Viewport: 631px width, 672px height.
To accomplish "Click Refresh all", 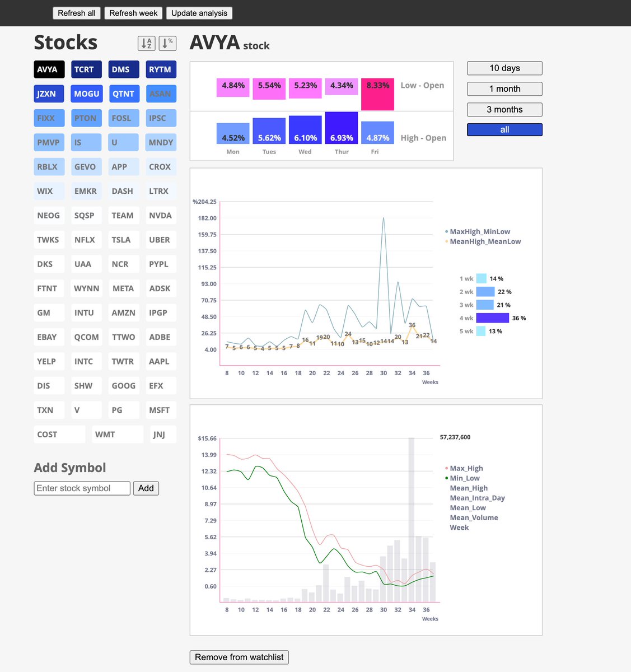I will click(x=76, y=12).
